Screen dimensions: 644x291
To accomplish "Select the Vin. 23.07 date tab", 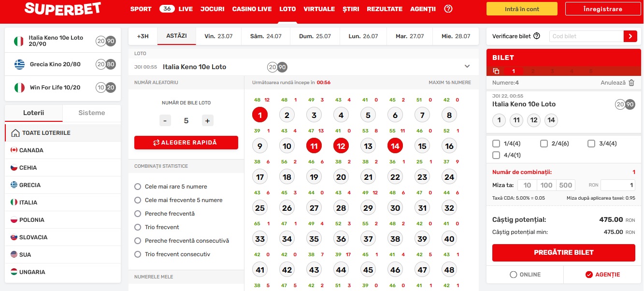I will [218, 36].
